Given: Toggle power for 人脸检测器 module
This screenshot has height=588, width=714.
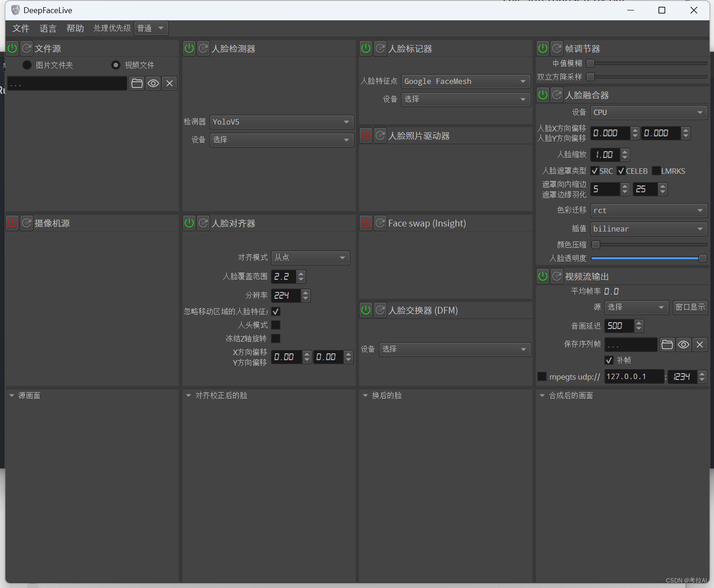Looking at the screenshot, I should click(x=189, y=48).
